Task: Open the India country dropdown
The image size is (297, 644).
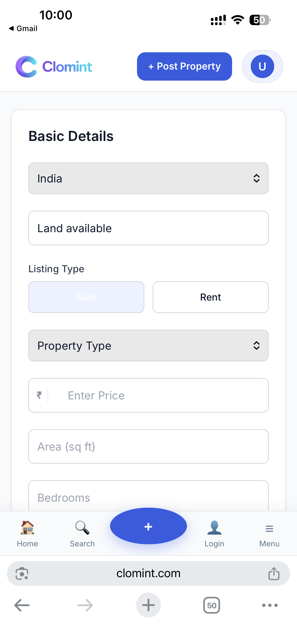Action: tap(148, 178)
